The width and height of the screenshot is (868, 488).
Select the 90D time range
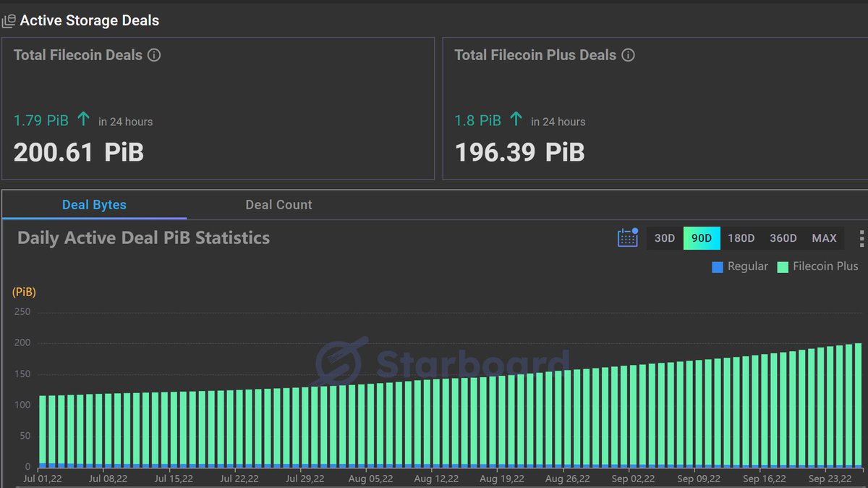(702, 238)
